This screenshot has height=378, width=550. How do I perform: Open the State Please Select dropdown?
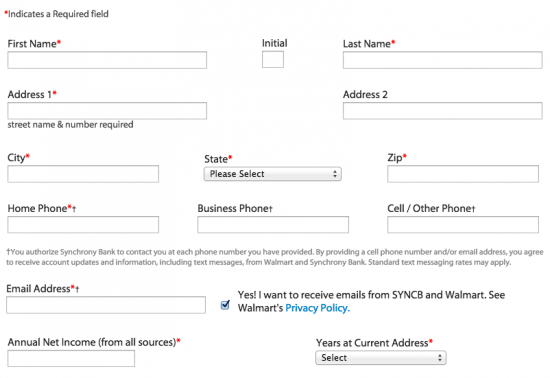(x=273, y=174)
